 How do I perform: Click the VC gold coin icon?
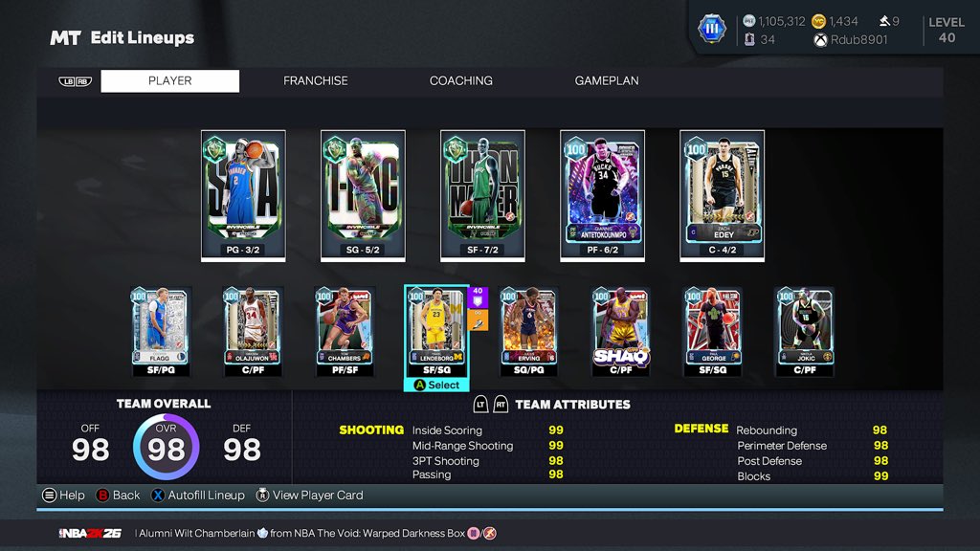[x=818, y=21]
